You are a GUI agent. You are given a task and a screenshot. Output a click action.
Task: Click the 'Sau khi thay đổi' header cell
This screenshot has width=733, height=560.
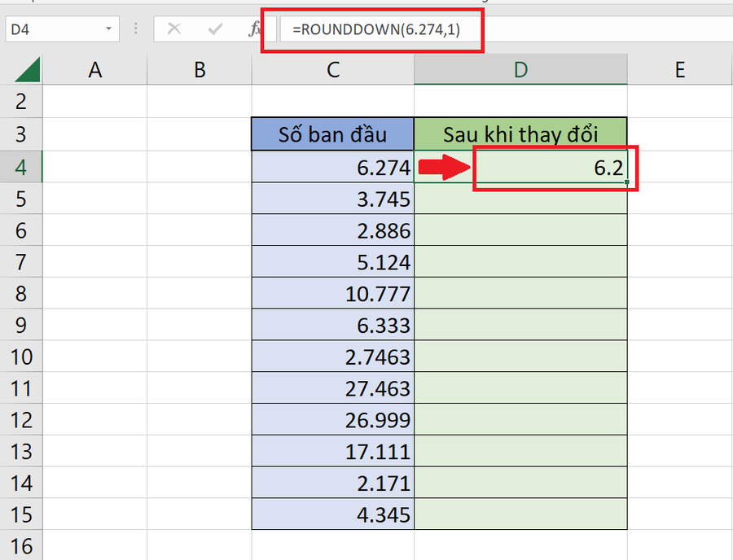520,134
